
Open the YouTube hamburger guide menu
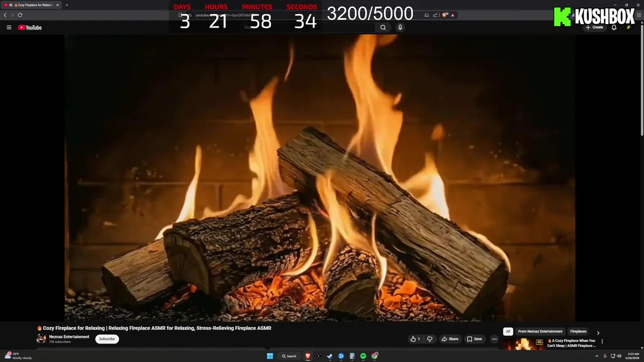(x=9, y=28)
